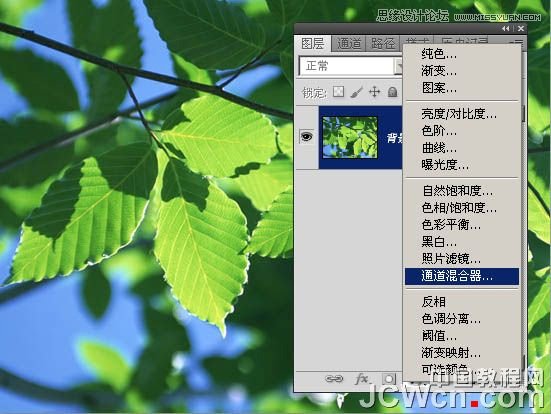Choose 亮度/对比度... adjustment
This screenshot has height=414, width=551.
click(462, 114)
